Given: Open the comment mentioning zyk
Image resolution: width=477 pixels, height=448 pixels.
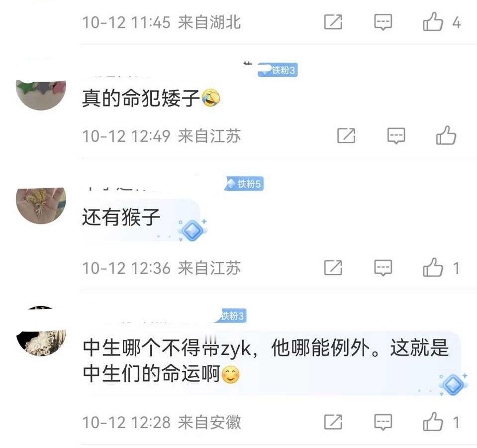Looking at the screenshot, I should [266, 361].
